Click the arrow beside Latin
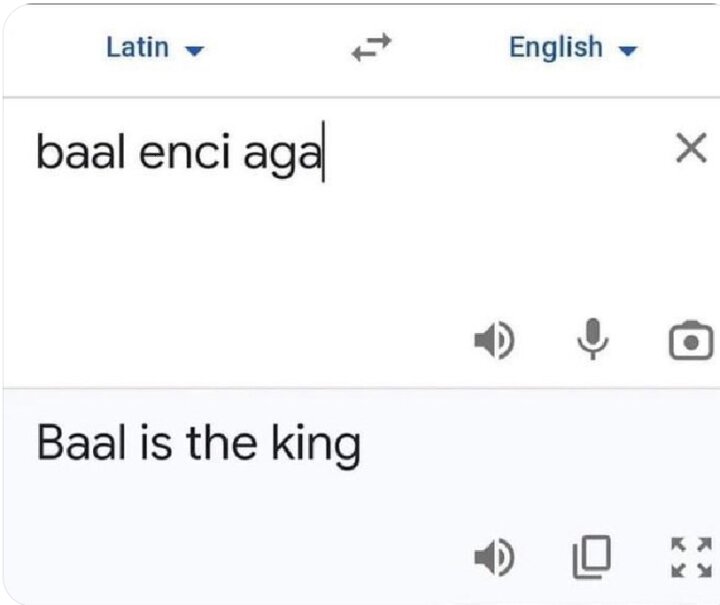The height and width of the screenshot is (605, 720). coord(194,50)
